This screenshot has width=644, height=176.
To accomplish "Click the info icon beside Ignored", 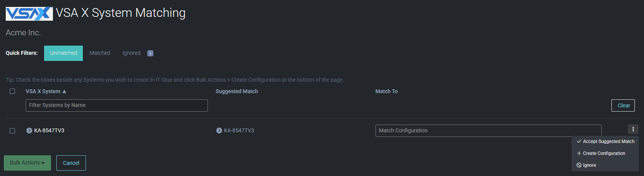I will (150, 53).
